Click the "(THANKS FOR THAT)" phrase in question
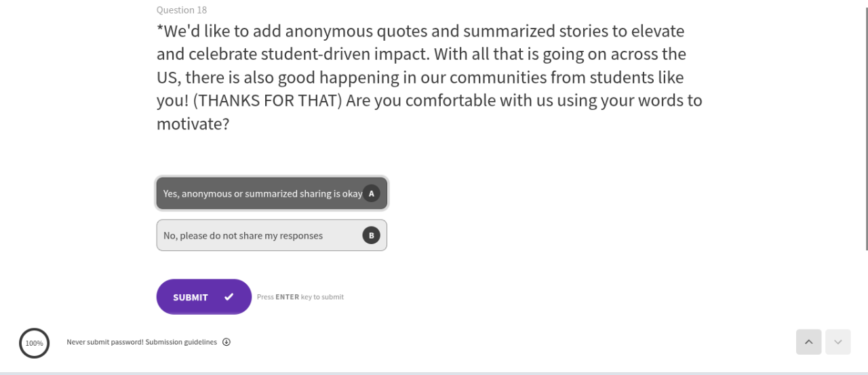Viewport: 868px width, 375px height. point(267,101)
